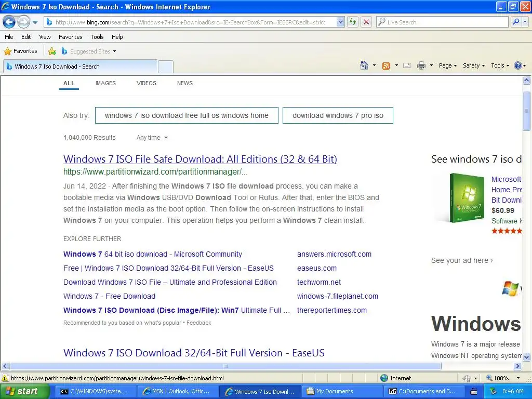The height and width of the screenshot is (399, 532).
Task: Click the windows-7.fileplanet.com link
Action: coord(338,296)
